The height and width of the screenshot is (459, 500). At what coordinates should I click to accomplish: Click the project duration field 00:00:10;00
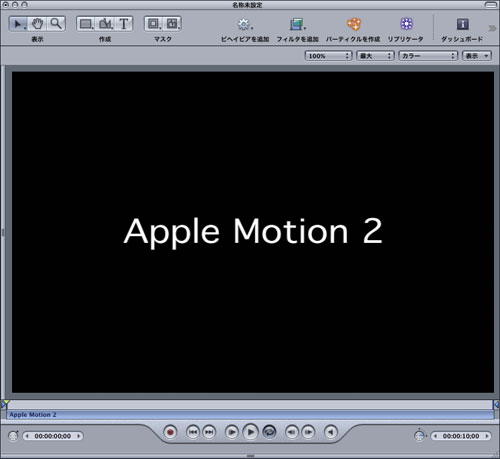pyautogui.click(x=461, y=436)
